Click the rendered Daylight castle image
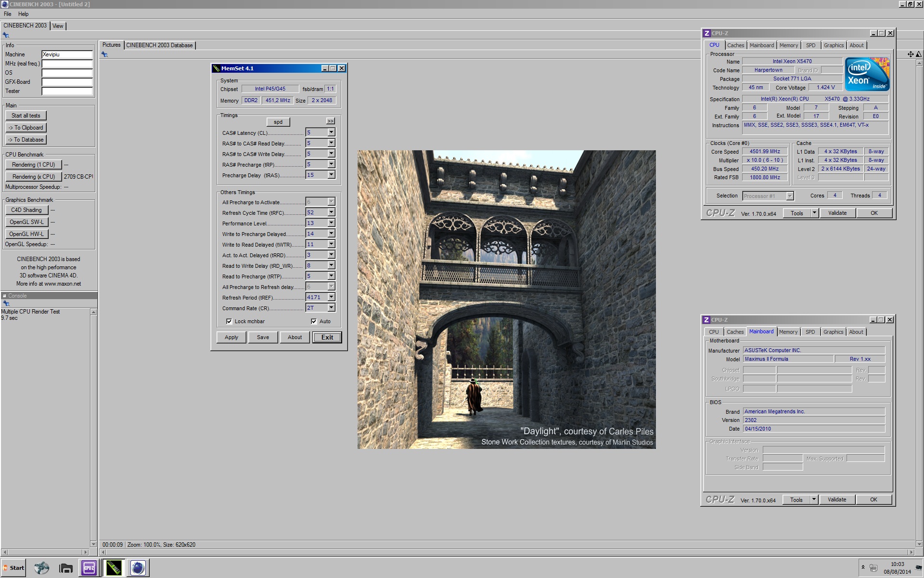Viewport: 924px width, 578px height. [x=506, y=300]
